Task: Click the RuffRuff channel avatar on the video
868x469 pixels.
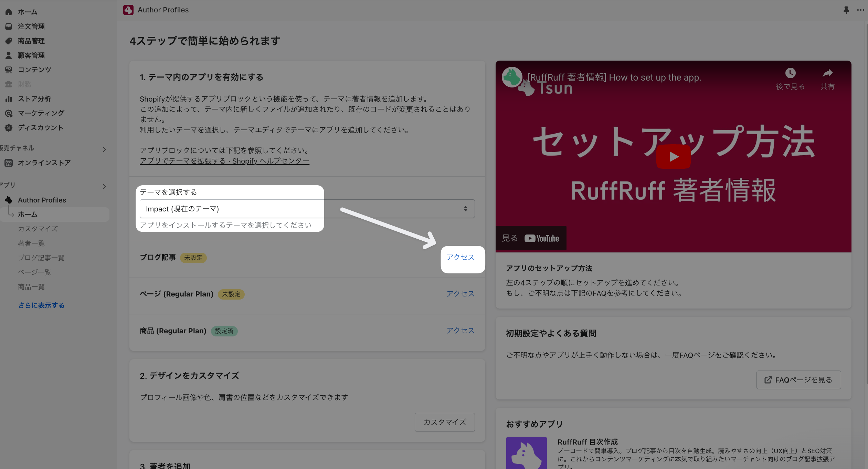Action: click(512, 77)
